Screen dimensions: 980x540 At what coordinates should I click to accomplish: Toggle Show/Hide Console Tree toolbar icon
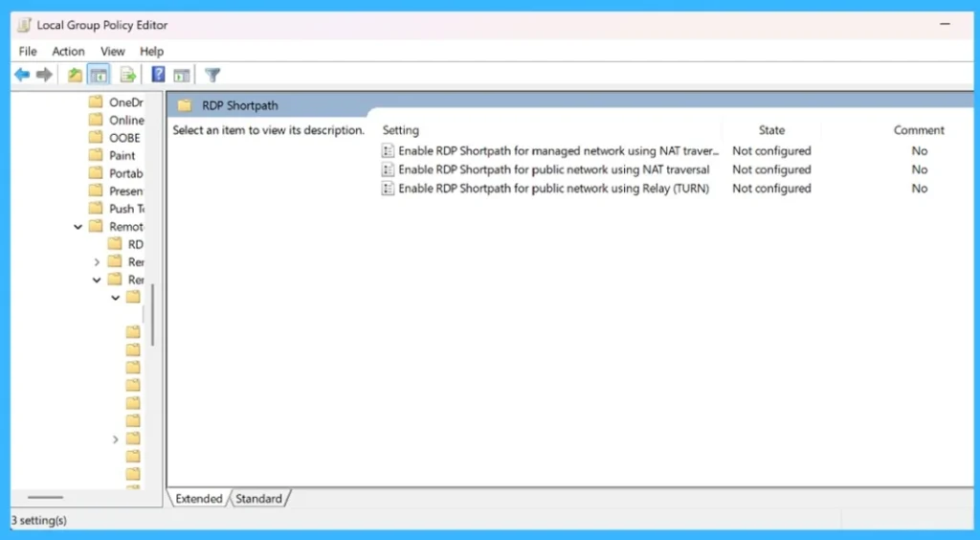pyautogui.click(x=99, y=75)
